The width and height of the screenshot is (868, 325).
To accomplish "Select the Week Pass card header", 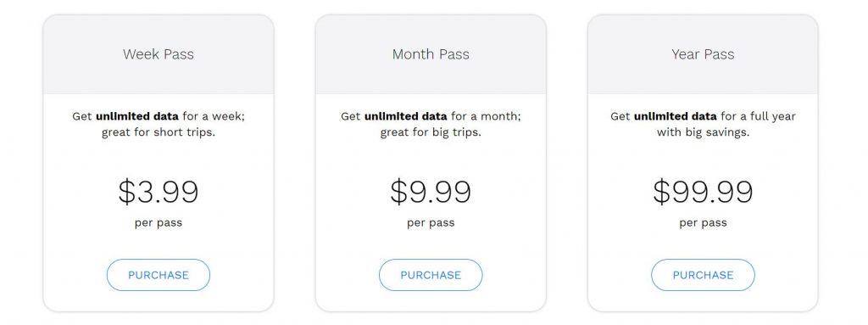I will 159,54.
